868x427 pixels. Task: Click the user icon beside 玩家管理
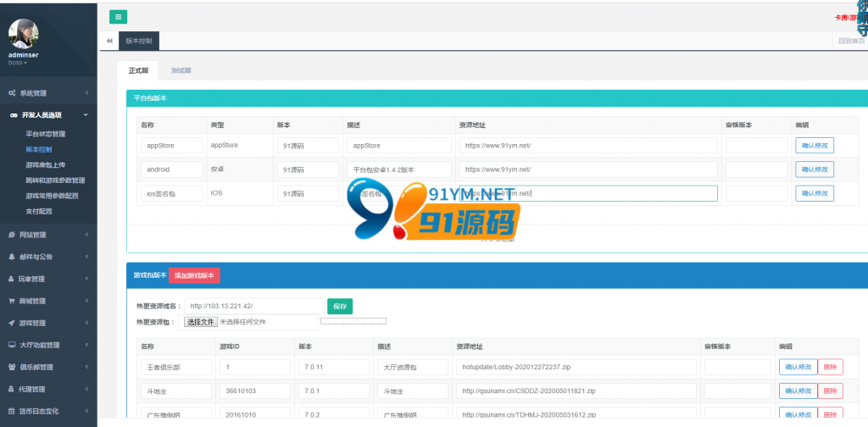click(12, 279)
